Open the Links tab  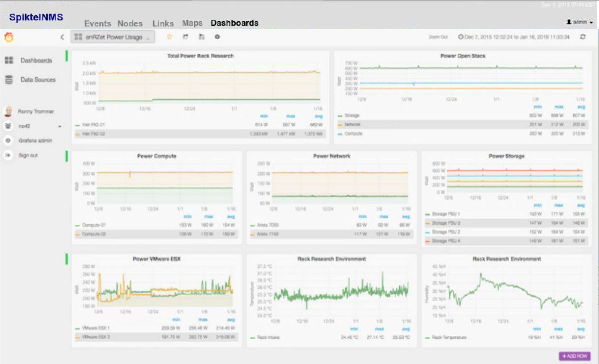[163, 23]
